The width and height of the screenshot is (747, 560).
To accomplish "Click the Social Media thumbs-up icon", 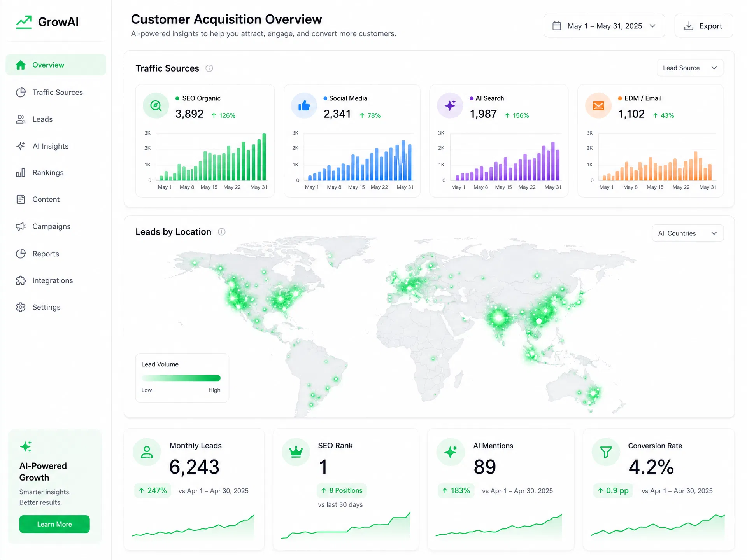I will 304,106.
